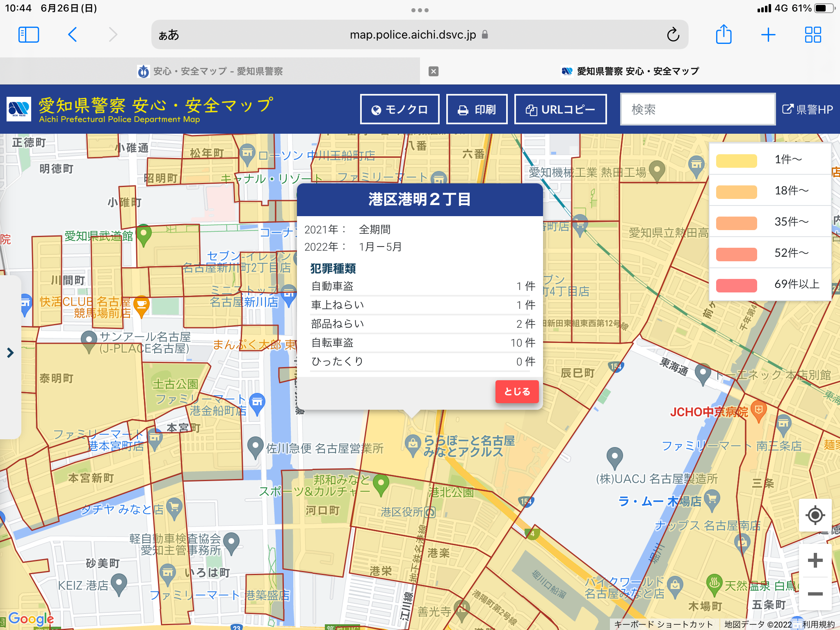Tap the 邦和みなと green pin
The width and height of the screenshot is (840, 630).
(381, 484)
